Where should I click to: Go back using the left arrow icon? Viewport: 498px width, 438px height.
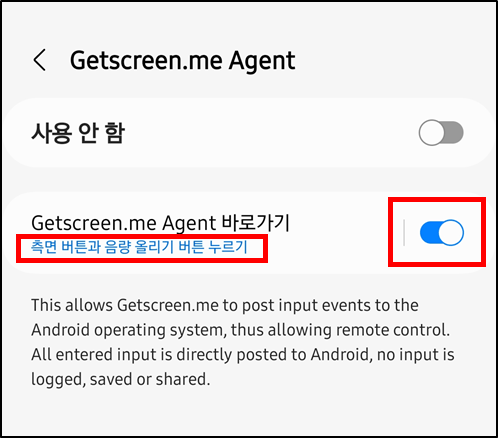pos(40,60)
